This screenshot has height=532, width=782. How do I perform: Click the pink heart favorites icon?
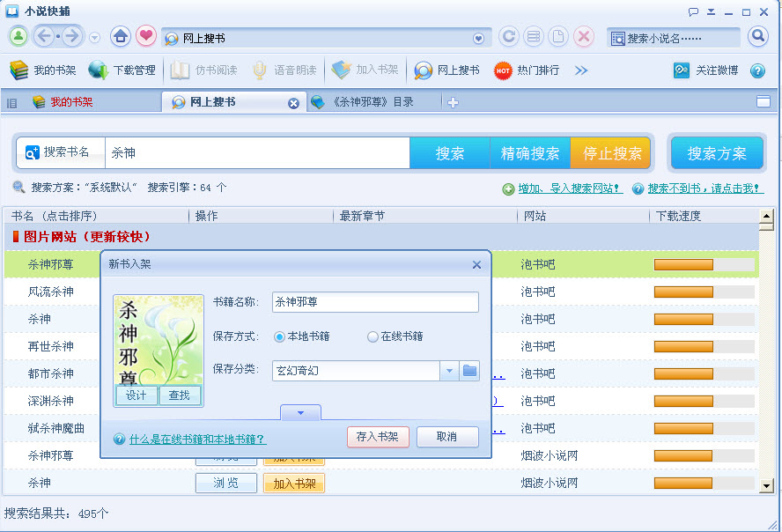click(146, 36)
